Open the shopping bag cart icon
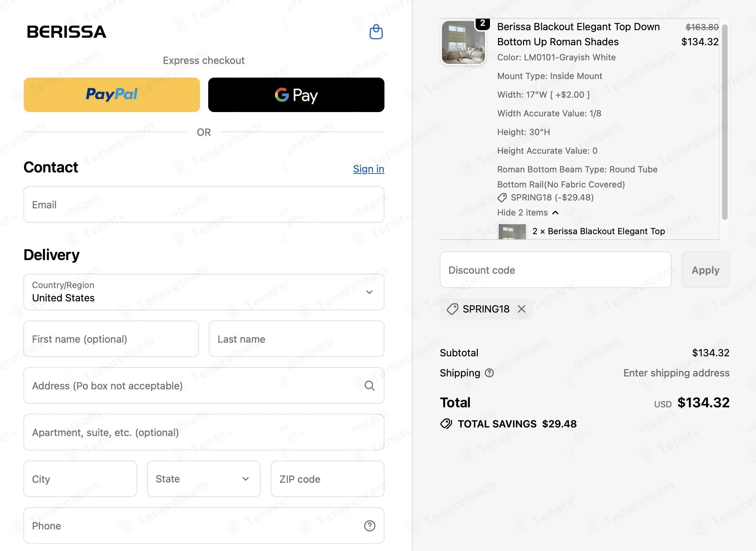 (376, 32)
